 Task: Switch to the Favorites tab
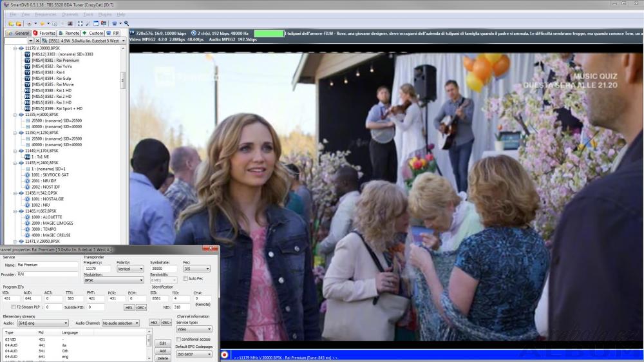click(44, 33)
